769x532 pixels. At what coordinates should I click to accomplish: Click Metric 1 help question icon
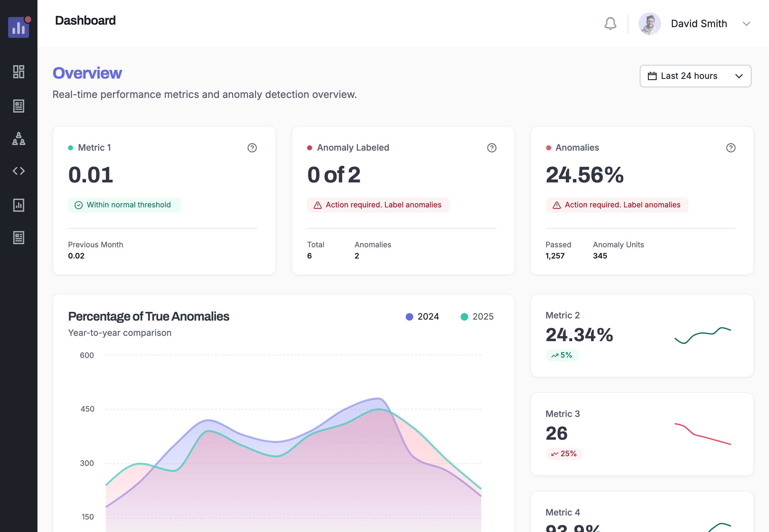pos(252,148)
